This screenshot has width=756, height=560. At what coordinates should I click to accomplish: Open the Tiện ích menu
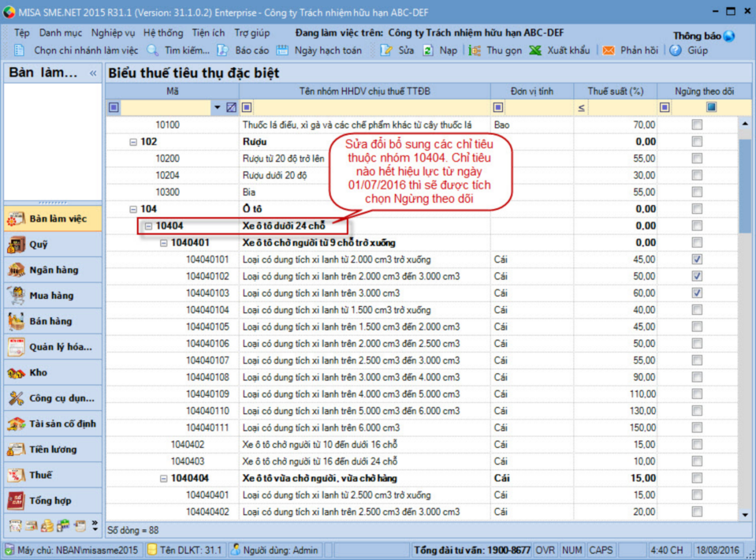coord(208,33)
